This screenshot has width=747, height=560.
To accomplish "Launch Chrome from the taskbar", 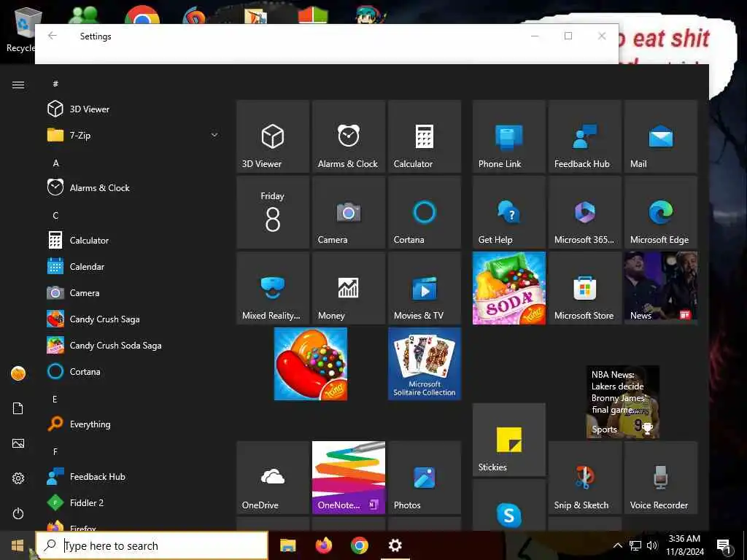I will click(x=360, y=545).
